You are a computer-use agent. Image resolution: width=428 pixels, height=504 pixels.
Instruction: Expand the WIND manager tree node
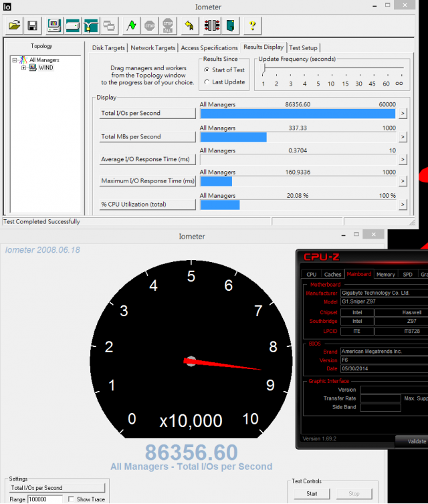pos(24,68)
